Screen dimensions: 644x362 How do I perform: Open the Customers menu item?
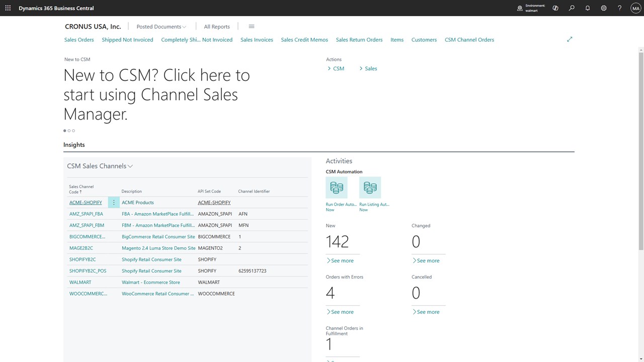[x=424, y=40]
